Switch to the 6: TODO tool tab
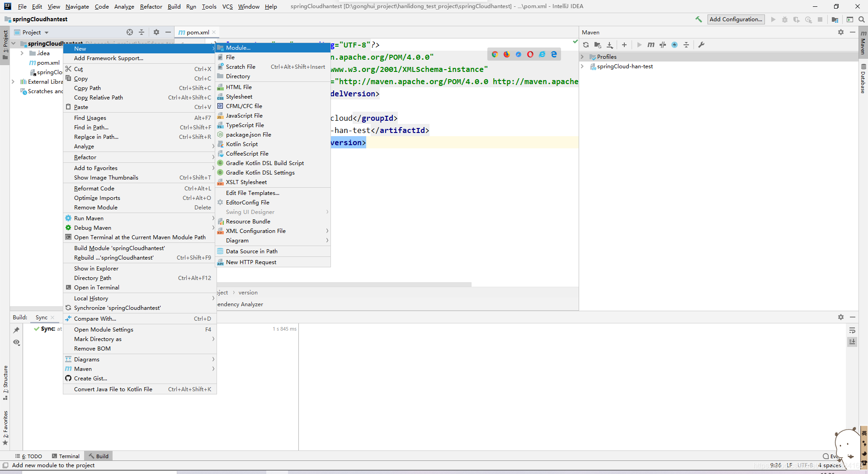The height and width of the screenshot is (474, 868). click(28, 456)
